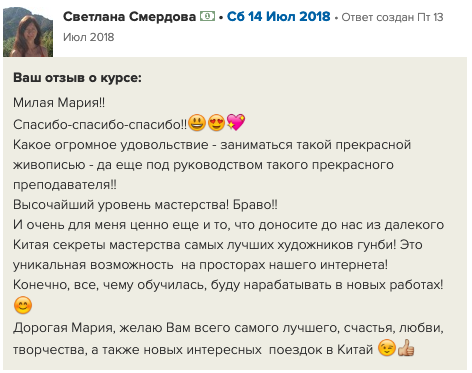
Task: Click the heart-eyes emoji
Action: [216, 123]
